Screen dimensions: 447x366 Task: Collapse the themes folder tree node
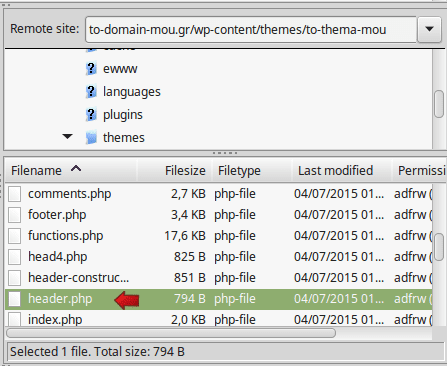click(67, 136)
